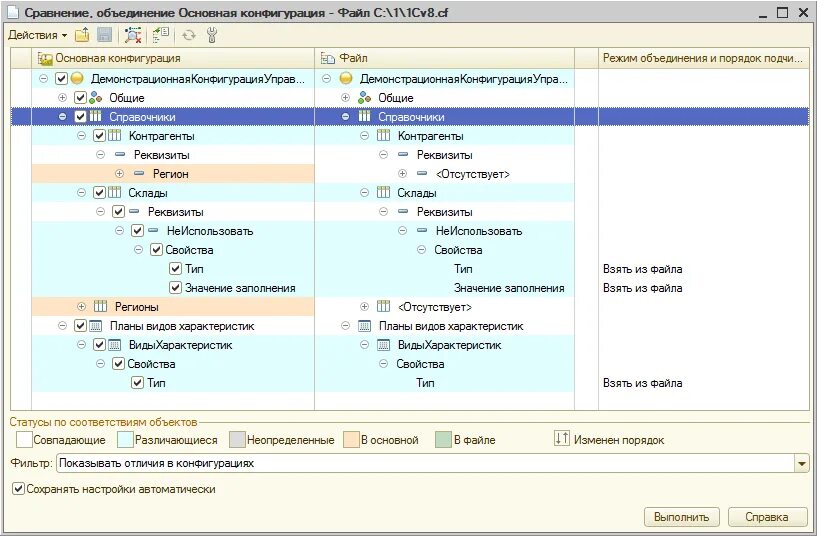The image size is (817, 536).
Task: Click the Неопределенные gray swatch
Action: (x=237, y=440)
